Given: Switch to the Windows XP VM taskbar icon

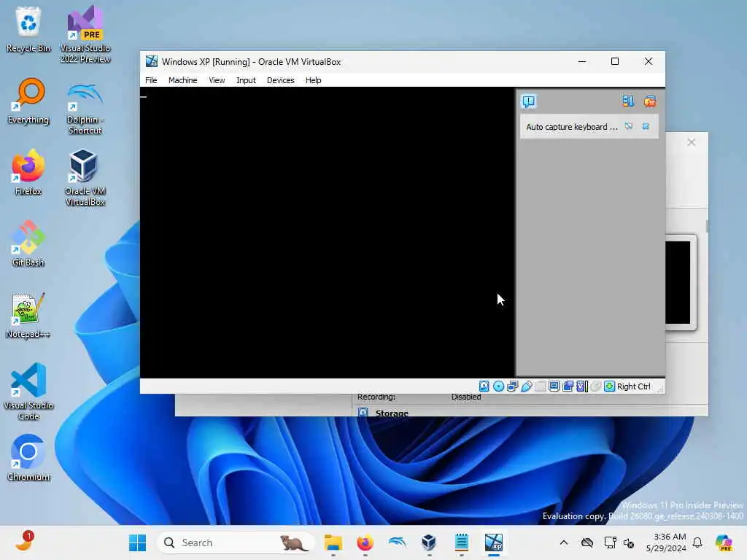Looking at the screenshot, I should click(x=494, y=542).
